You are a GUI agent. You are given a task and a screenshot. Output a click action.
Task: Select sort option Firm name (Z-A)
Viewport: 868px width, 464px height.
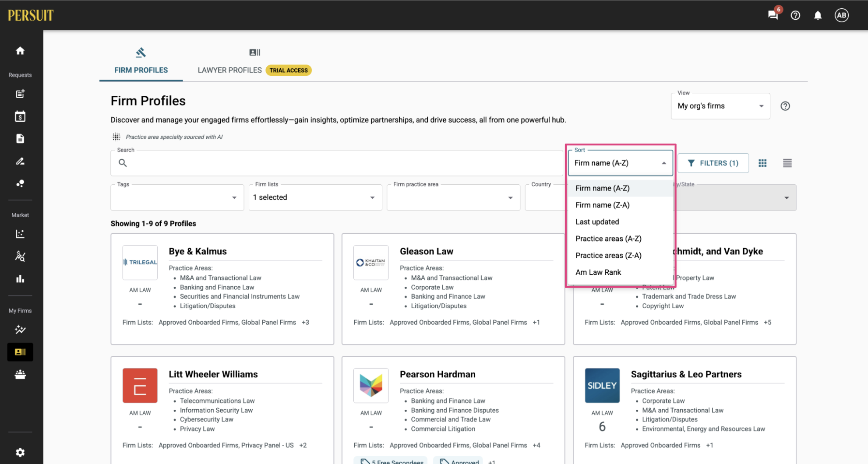620,205
